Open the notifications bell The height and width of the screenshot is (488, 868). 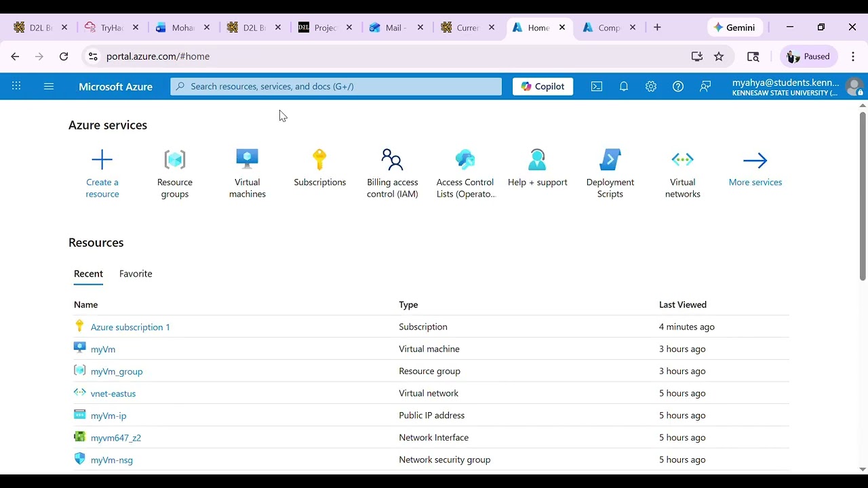click(624, 86)
